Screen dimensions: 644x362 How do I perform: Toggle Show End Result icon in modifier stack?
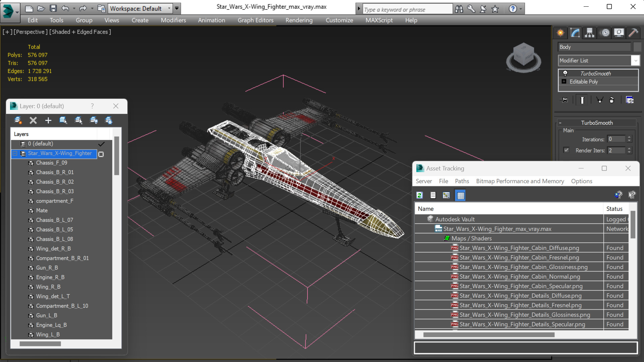[582, 100]
